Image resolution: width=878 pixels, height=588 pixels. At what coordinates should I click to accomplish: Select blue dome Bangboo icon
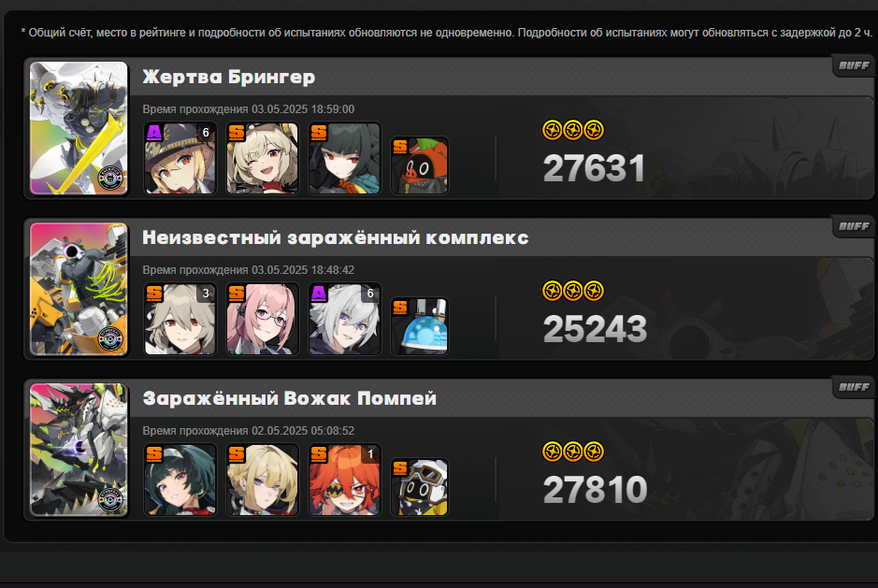[x=420, y=326]
